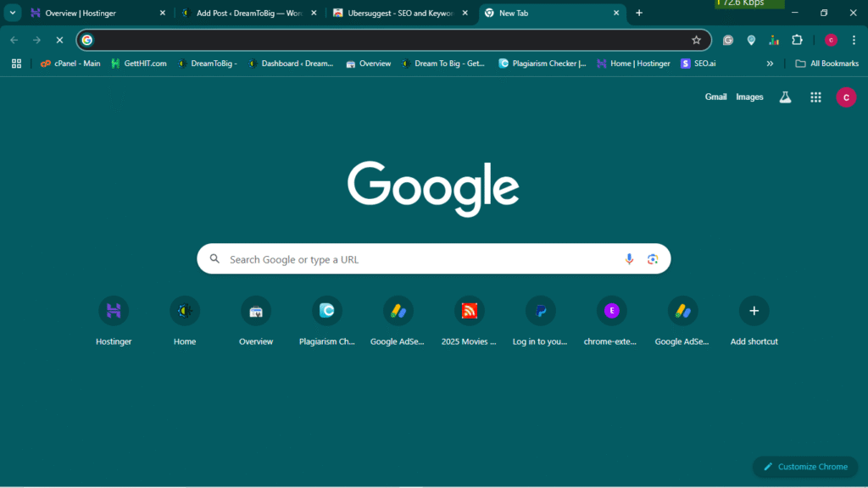Screen dimensions: 868x488
Task: Open the All Bookmarks folder
Action: click(826, 64)
